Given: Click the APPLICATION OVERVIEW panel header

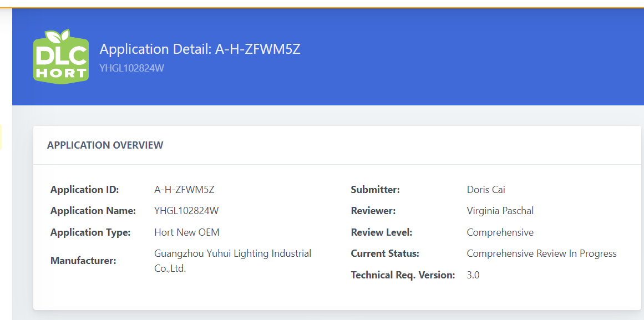Looking at the screenshot, I should 105,145.
